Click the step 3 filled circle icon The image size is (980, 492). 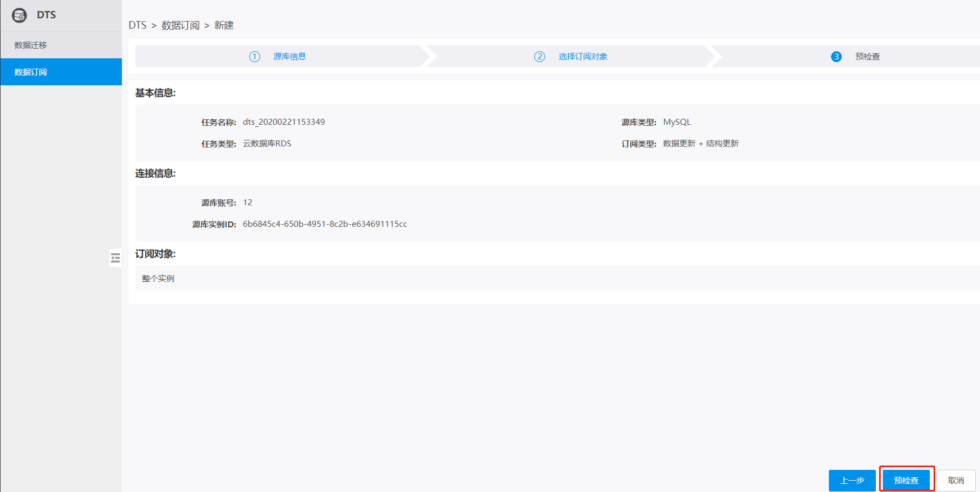click(x=836, y=57)
